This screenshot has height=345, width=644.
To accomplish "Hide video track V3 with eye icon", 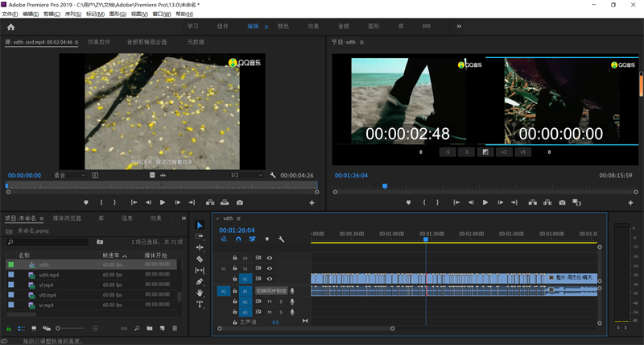I will pyautogui.click(x=270, y=258).
